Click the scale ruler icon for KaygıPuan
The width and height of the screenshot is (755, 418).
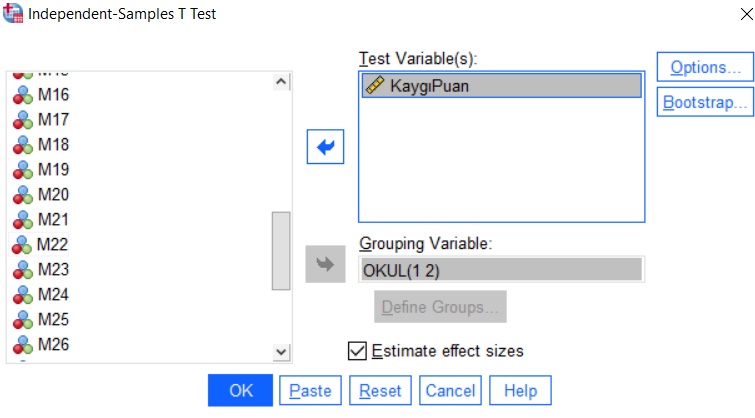pos(376,86)
